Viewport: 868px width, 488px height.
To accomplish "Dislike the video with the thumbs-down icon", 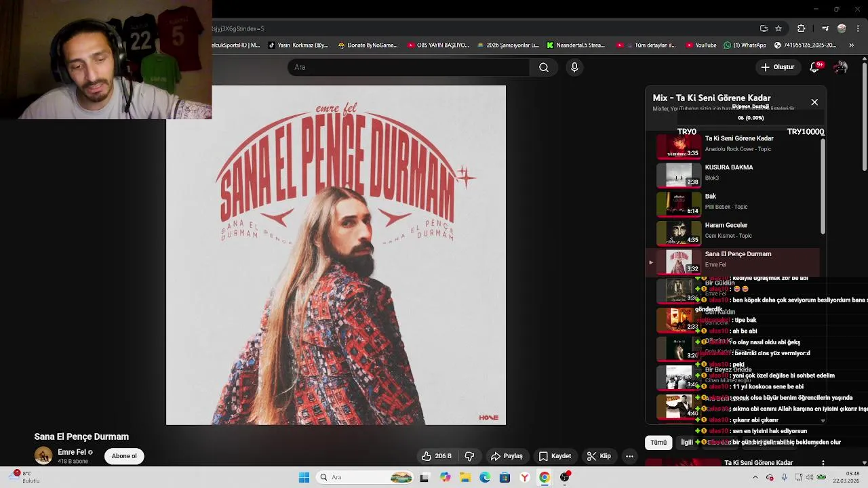I will point(469,456).
